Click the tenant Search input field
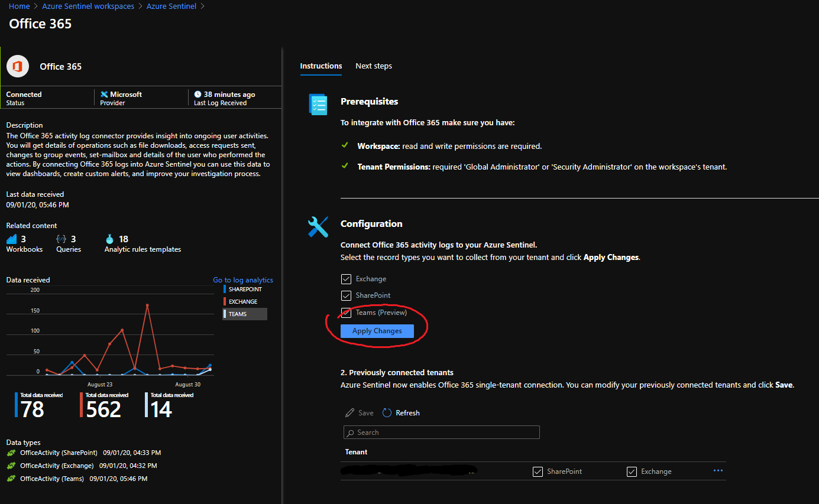Screen dimensions: 819x504 point(442,433)
